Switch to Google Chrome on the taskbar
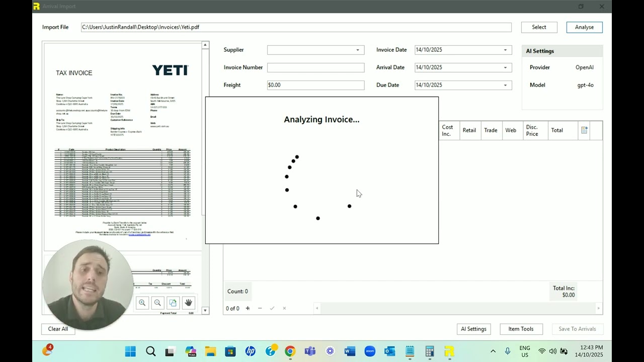The height and width of the screenshot is (362, 644). coord(290,351)
